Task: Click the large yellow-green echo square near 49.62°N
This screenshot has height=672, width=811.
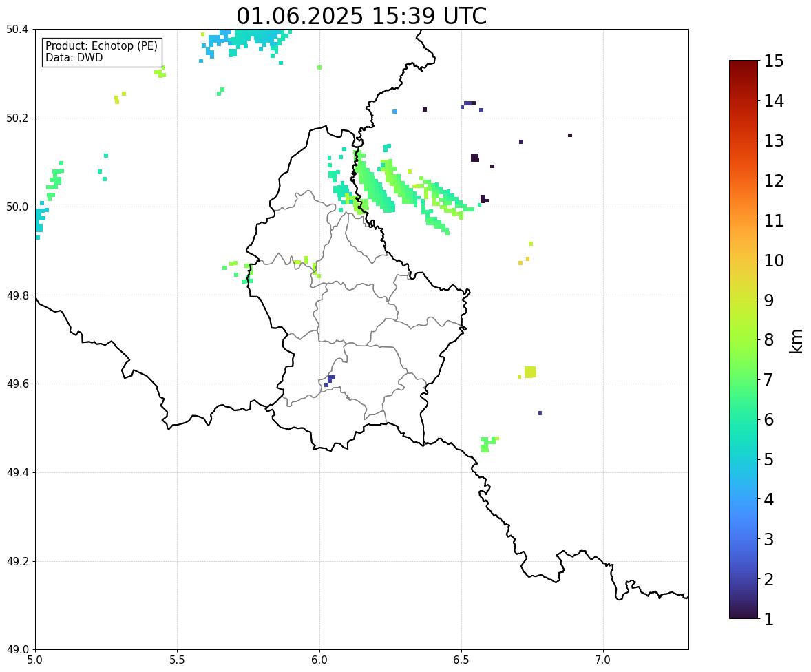Action: 530,372
